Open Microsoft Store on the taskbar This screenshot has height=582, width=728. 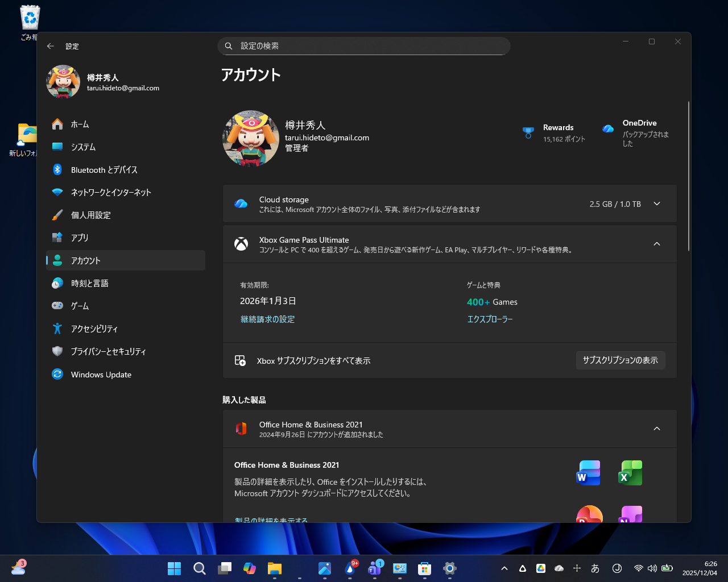[x=425, y=568]
